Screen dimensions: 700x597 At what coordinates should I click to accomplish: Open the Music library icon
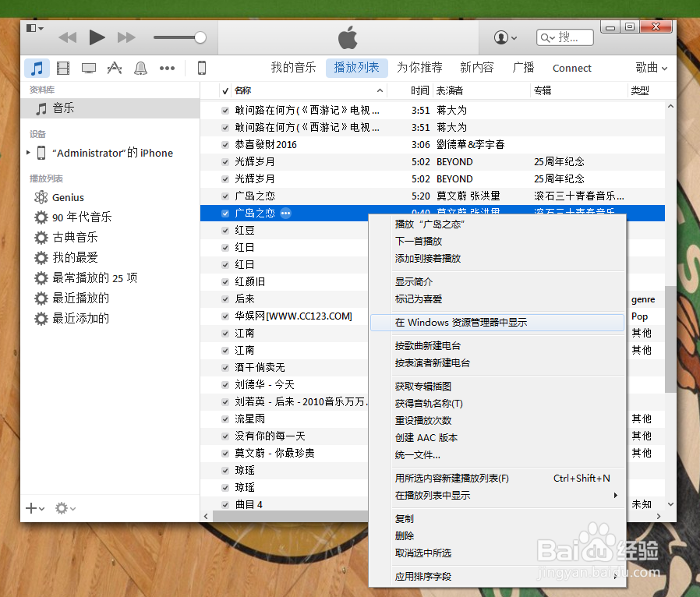(x=37, y=69)
